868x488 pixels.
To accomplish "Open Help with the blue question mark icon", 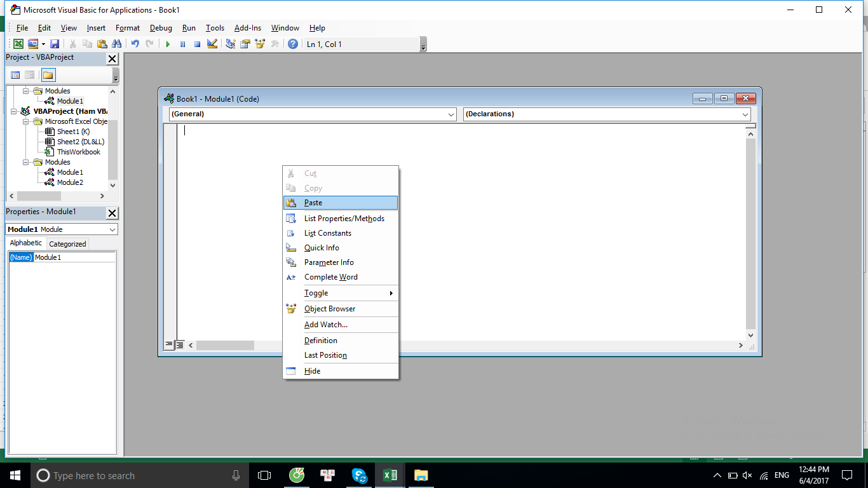I will (292, 44).
